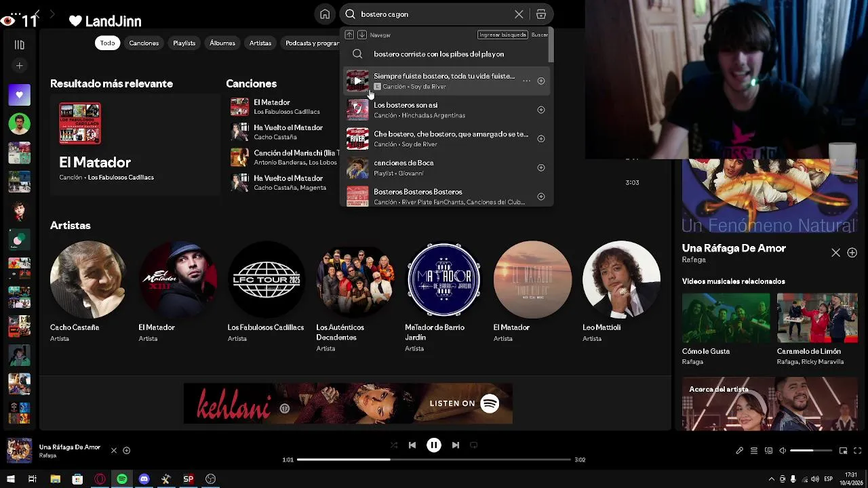Open related video 'Cómo le Gusta'

click(x=726, y=329)
